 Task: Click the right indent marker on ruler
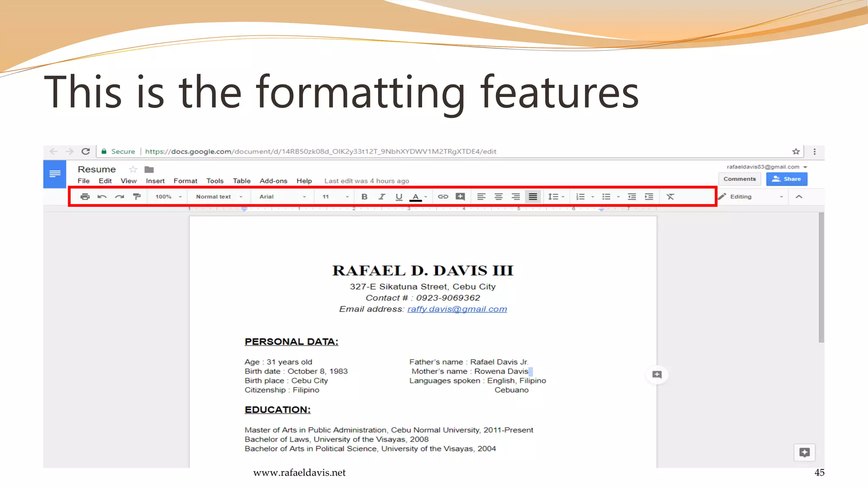click(601, 209)
